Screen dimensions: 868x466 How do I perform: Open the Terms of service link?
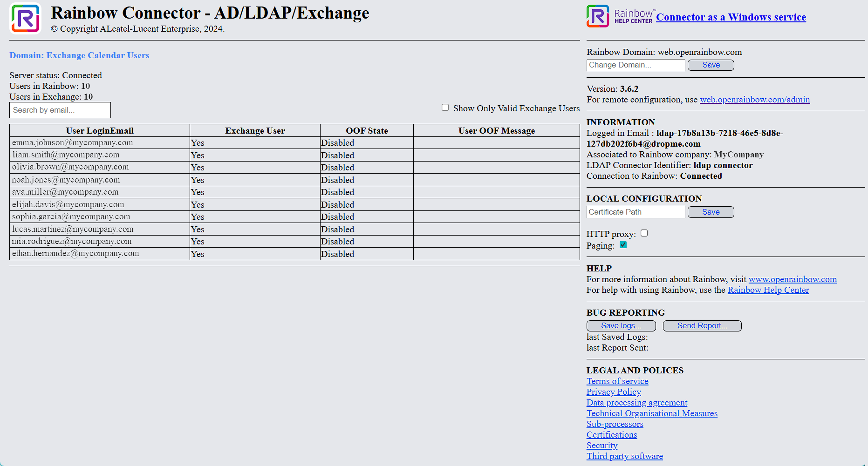point(617,381)
